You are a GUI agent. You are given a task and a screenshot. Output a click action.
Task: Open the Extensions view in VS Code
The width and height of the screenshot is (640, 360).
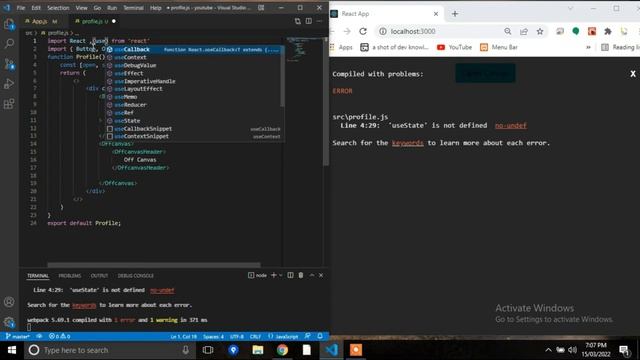point(9,104)
